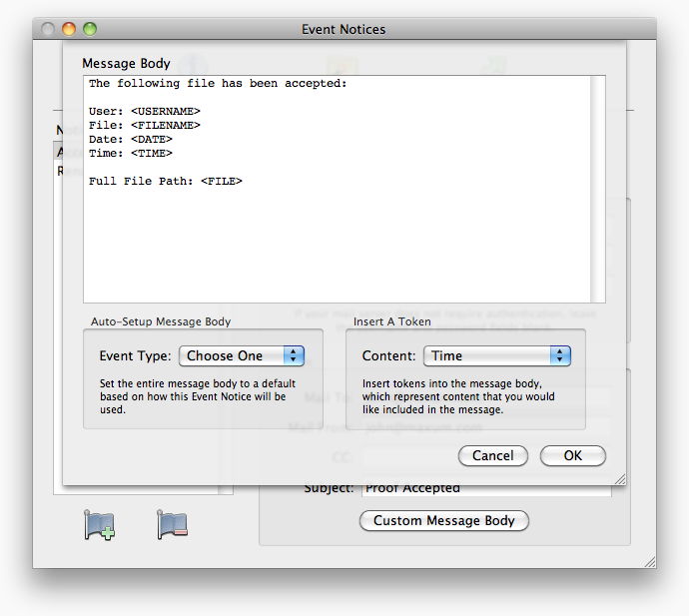Open the Content token dropdown
Image resolution: width=689 pixels, height=616 pixels.
coord(496,355)
